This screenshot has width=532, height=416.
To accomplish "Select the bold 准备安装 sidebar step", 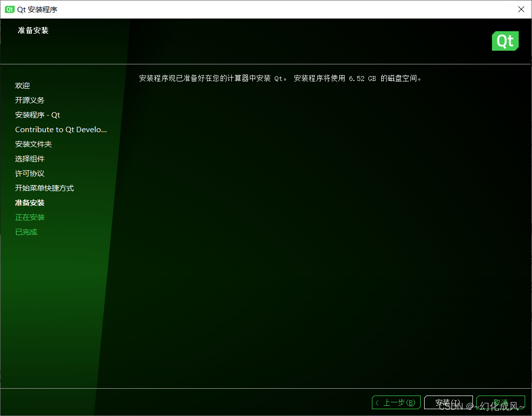I will 30,203.
